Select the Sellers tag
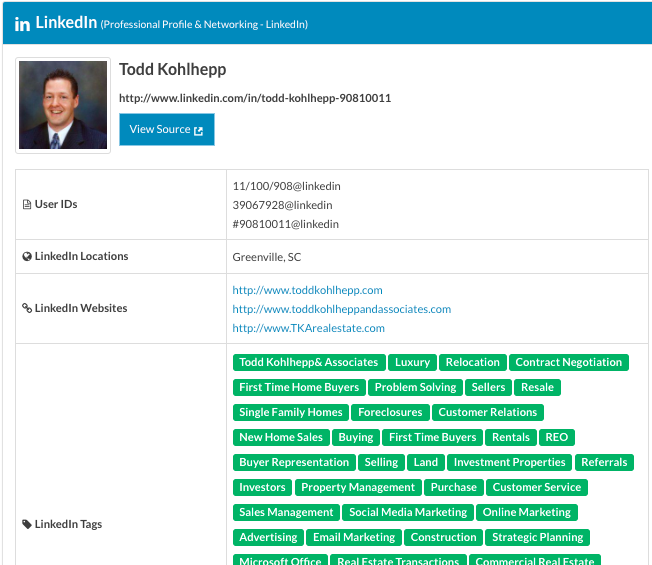Viewport: 652px width, 565px height. coord(488,387)
